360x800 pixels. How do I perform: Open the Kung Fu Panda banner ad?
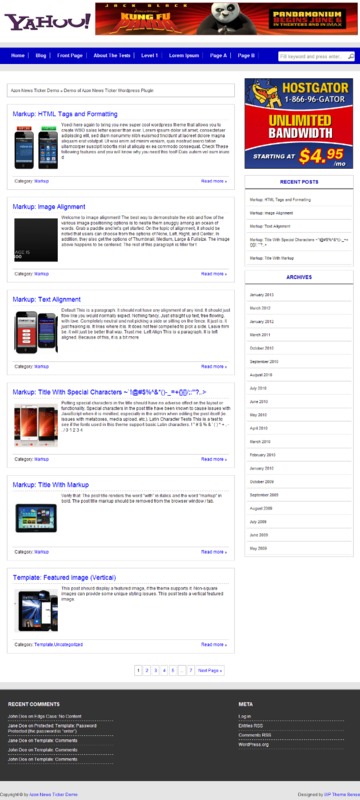pyautogui.click(x=226, y=19)
